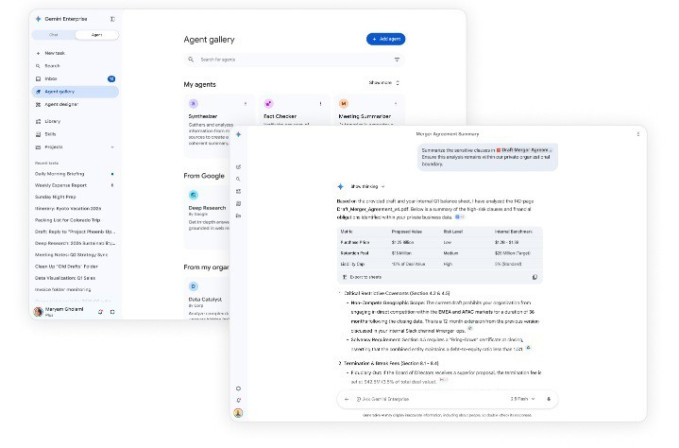
Task: Open Agent designer in the sidebar
Action: [74, 105]
